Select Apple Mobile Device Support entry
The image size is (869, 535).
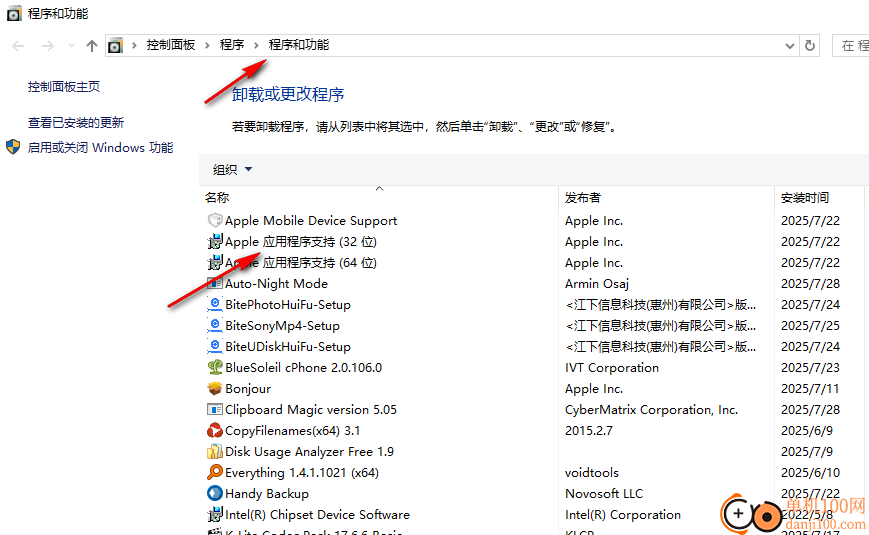point(311,221)
